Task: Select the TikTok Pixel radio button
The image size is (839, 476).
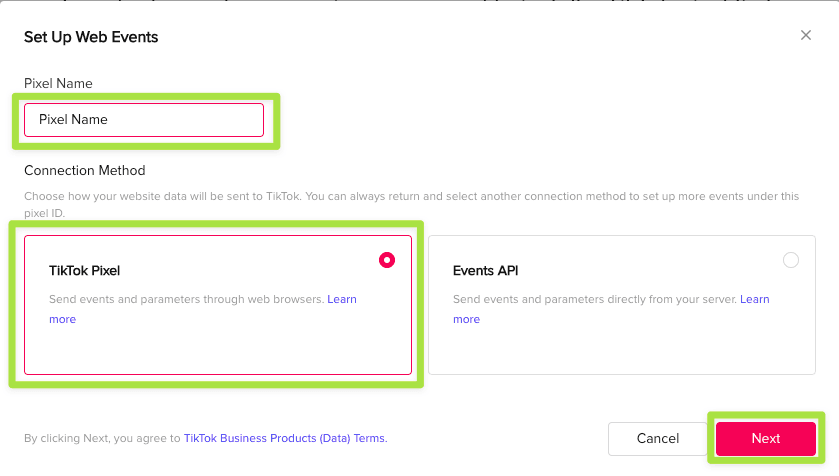Action: pyautogui.click(x=387, y=260)
